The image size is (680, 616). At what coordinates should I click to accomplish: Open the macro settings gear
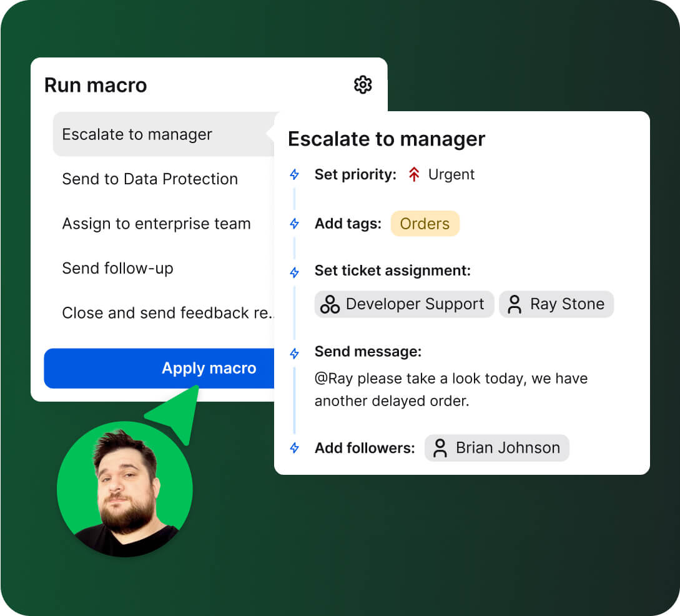[363, 85]
